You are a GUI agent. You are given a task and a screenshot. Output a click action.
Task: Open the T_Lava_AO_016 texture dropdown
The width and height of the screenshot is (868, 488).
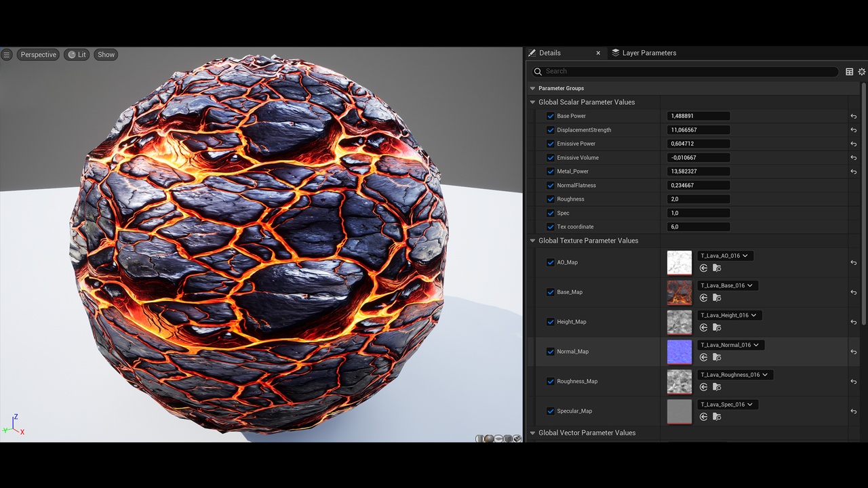click(x=725, y=256)
